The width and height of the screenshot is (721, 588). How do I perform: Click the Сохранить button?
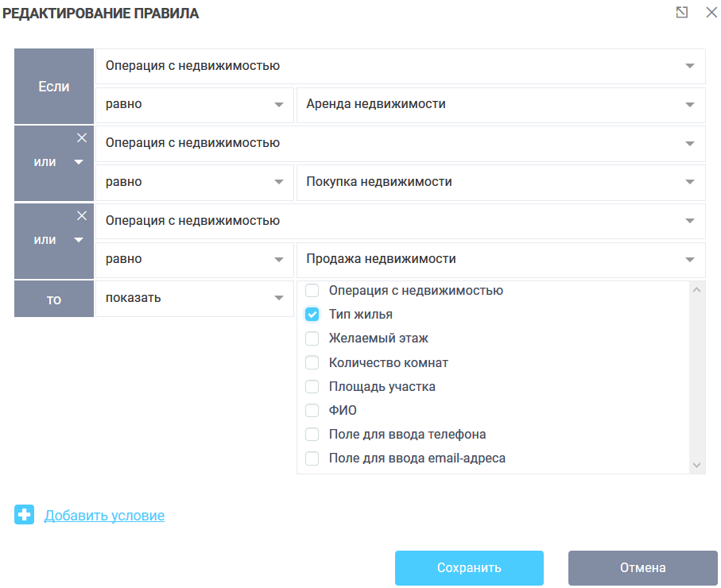coord(469,567)
